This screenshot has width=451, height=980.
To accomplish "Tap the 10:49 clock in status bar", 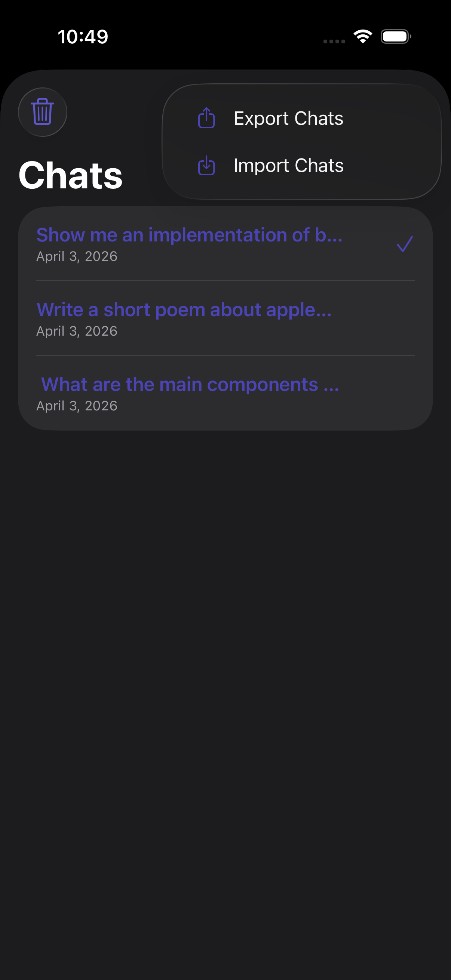I will coord(83,37).
